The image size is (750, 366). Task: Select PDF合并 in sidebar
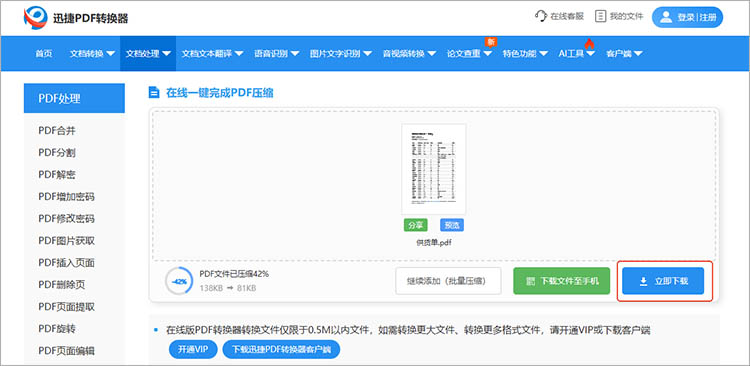[57, 131]
